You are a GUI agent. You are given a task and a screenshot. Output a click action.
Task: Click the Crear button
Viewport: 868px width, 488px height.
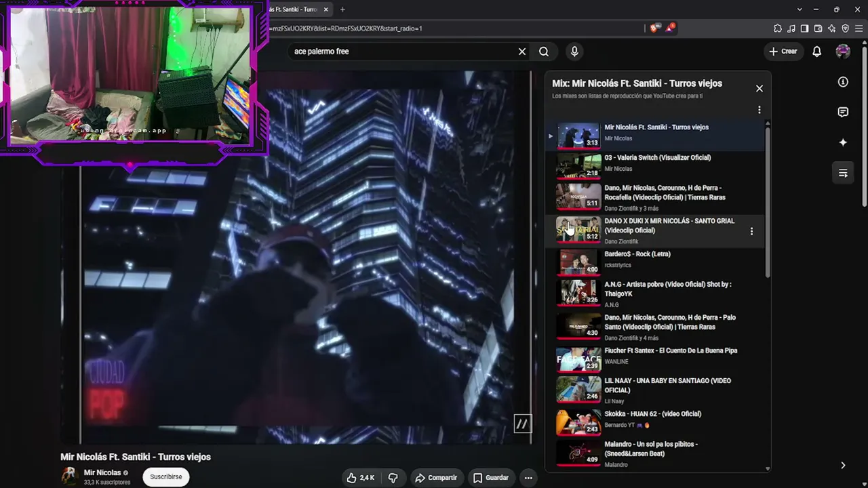pos(783,52)
